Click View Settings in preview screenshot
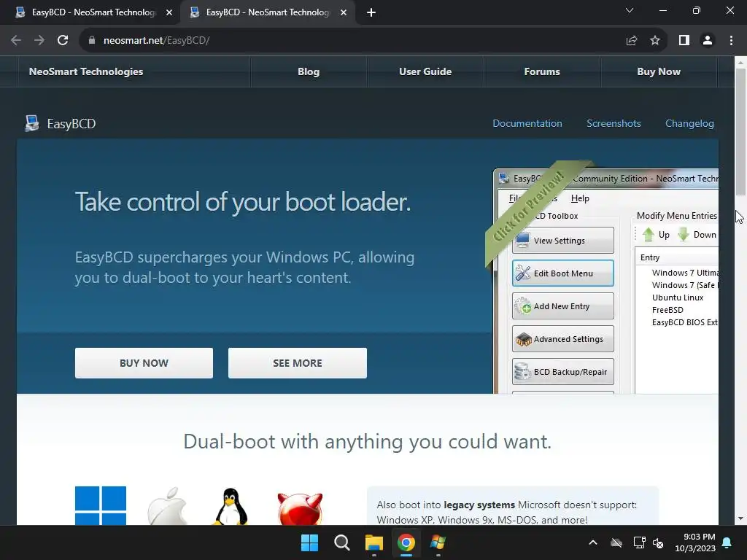747x560 pixels. pyautogui.click(x=562, y=241)
